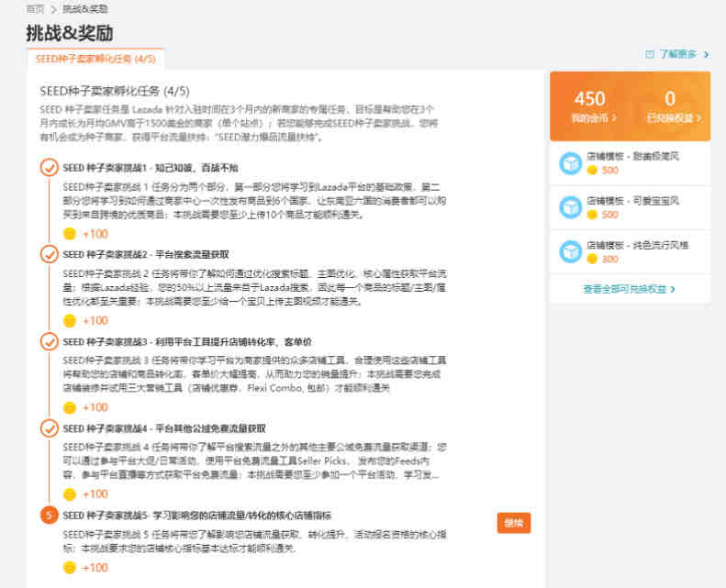Click the orange 继续 button for 挑战5

click(514, 523)
